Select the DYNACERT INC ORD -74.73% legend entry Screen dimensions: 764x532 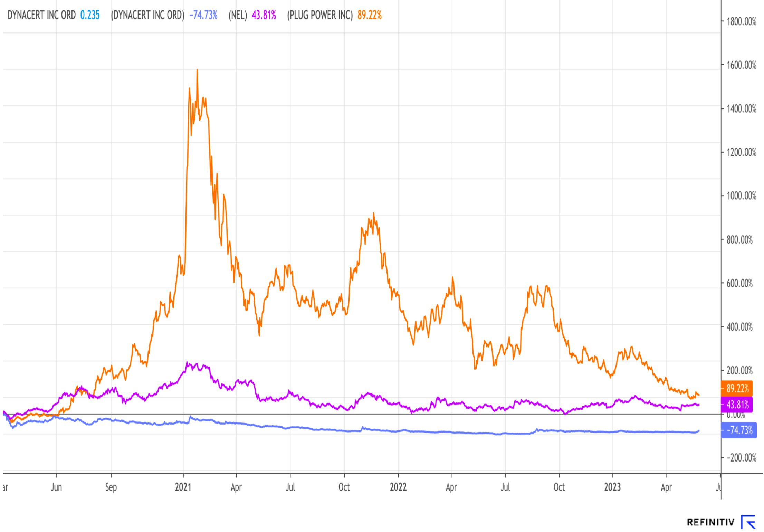tap(164, 15)
